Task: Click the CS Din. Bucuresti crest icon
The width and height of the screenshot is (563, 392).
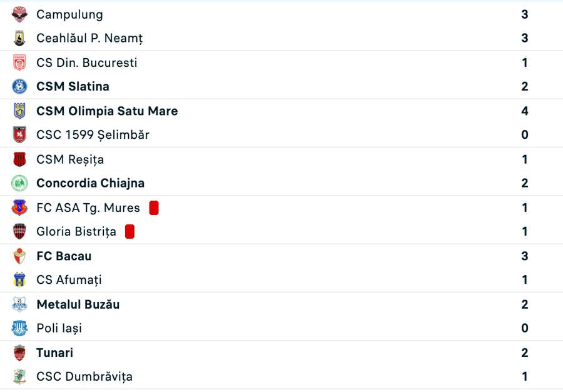Action: point(19,62)
